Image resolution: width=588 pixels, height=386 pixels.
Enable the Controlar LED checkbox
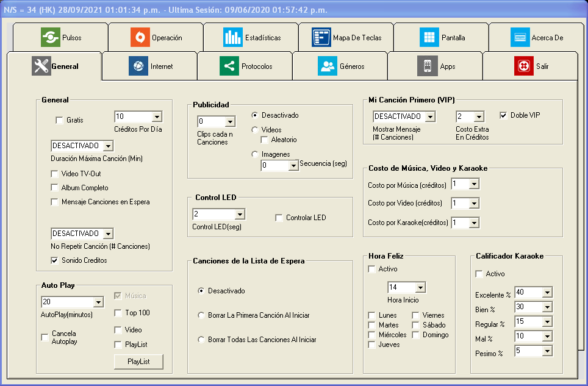pos(279,218)
